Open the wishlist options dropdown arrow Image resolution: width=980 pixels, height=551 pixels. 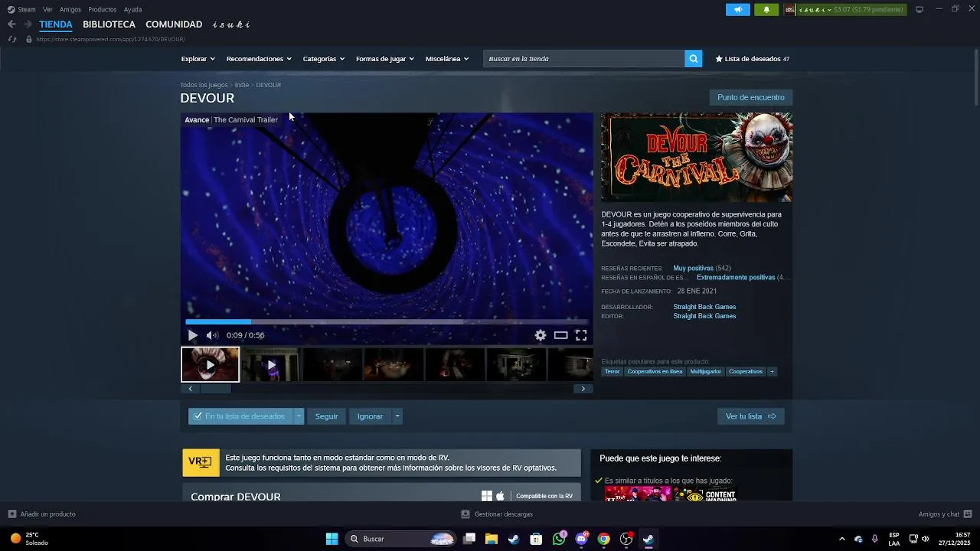click(x=299, y=416)
